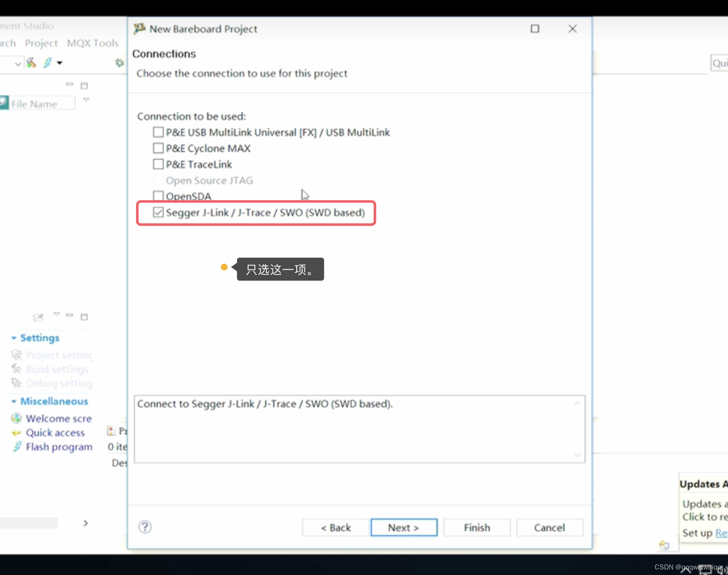Click the build hammer toolbar icon

[x=31, y=63]
